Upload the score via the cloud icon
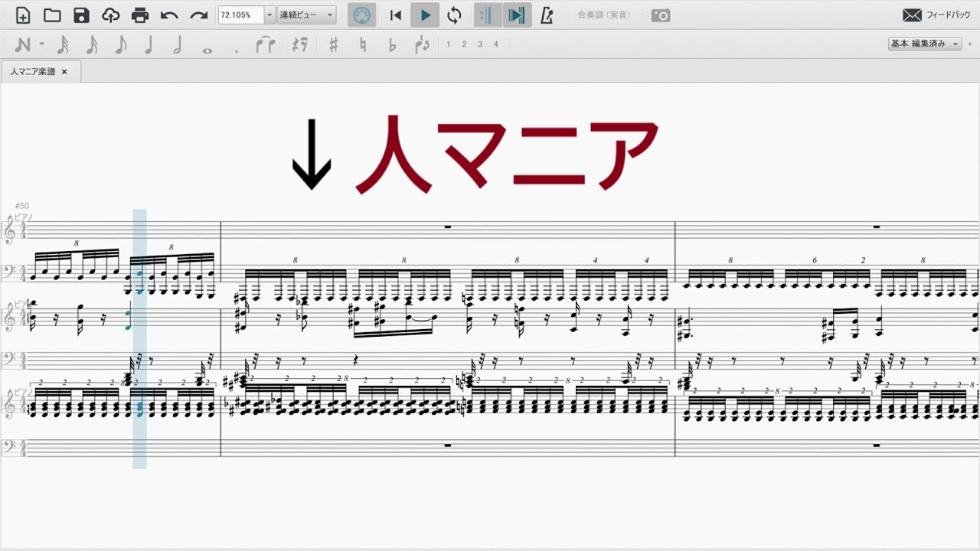Viewport: 980px width, 551px height. coord(110,15)
